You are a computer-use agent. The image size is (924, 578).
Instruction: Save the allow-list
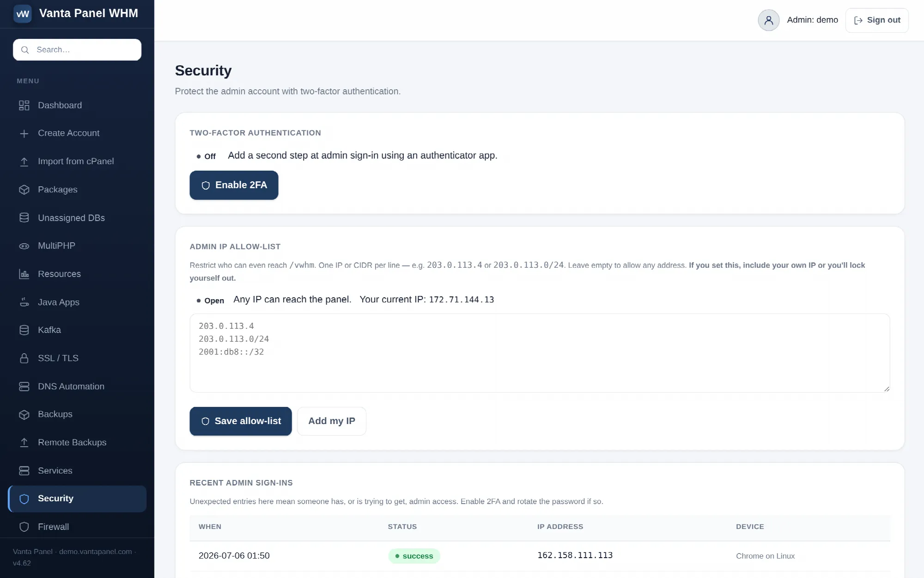tap(241, 421)
